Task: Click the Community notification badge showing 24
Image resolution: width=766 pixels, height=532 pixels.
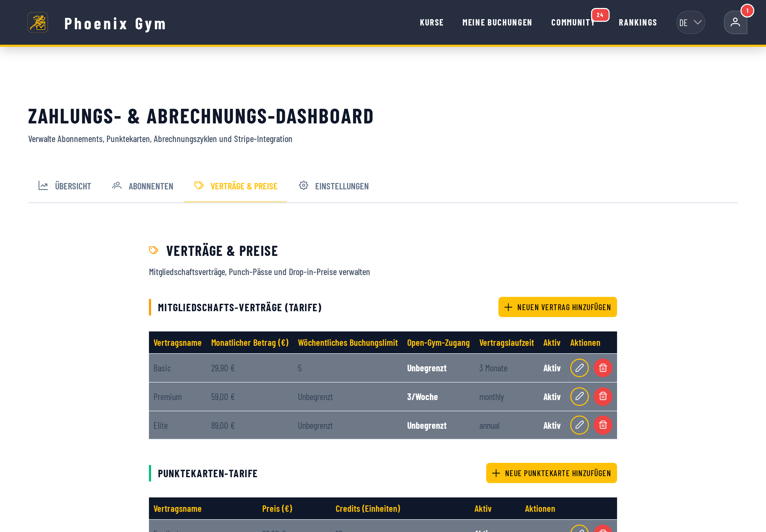Action: click(600, 15)
